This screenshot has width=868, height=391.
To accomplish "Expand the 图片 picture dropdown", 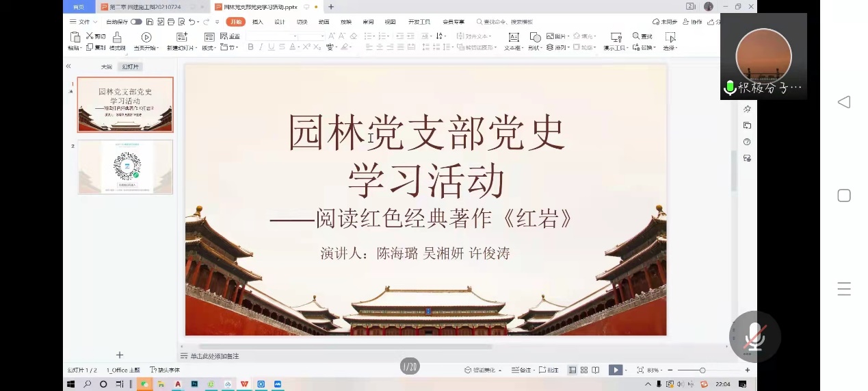I will pos(560,36).
